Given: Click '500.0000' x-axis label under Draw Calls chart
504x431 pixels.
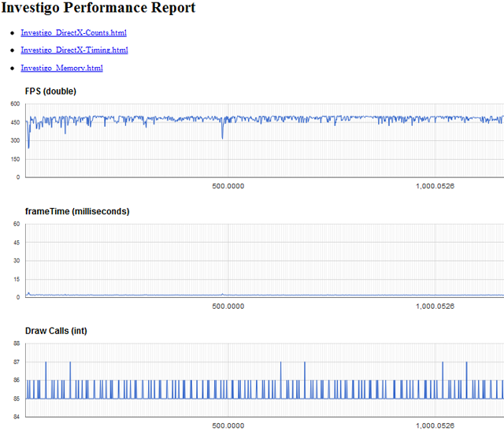Looking at the screenshot, I should point(228,425).
